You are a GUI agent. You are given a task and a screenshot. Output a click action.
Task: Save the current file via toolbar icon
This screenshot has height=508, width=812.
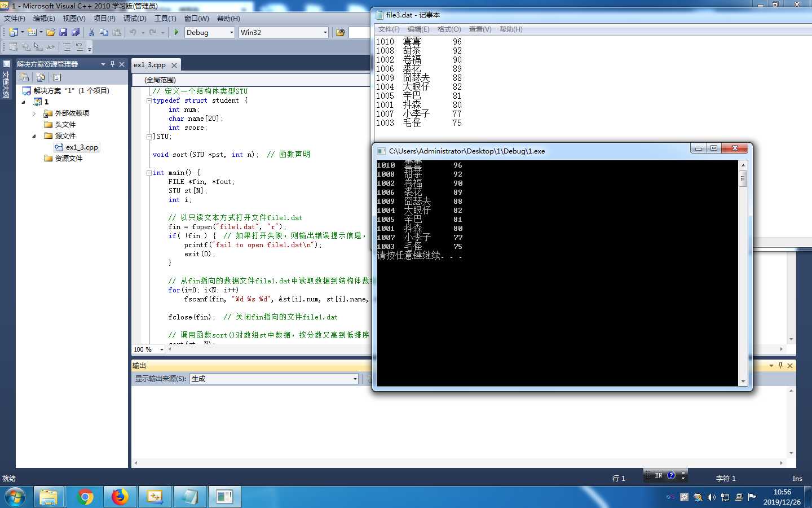63,33
